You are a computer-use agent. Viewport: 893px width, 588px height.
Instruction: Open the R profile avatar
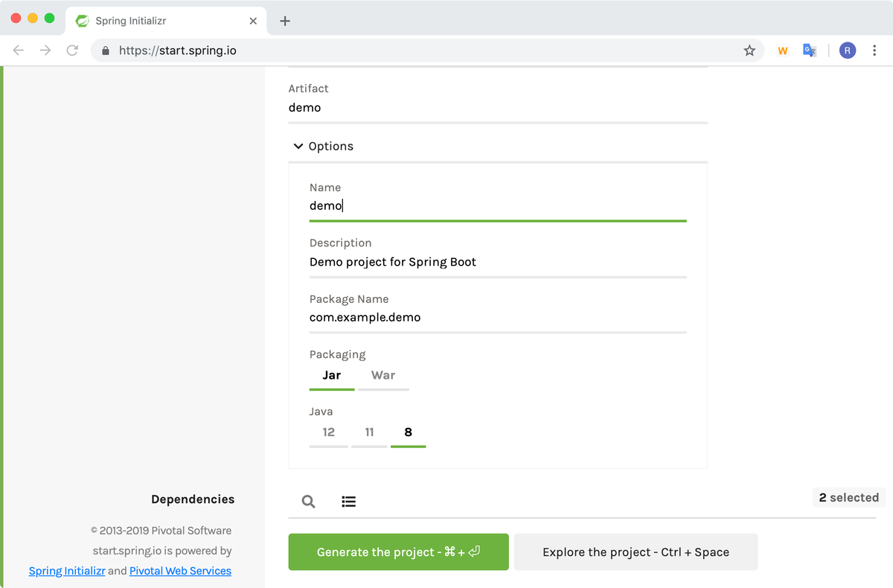click(x=848, y=51)
